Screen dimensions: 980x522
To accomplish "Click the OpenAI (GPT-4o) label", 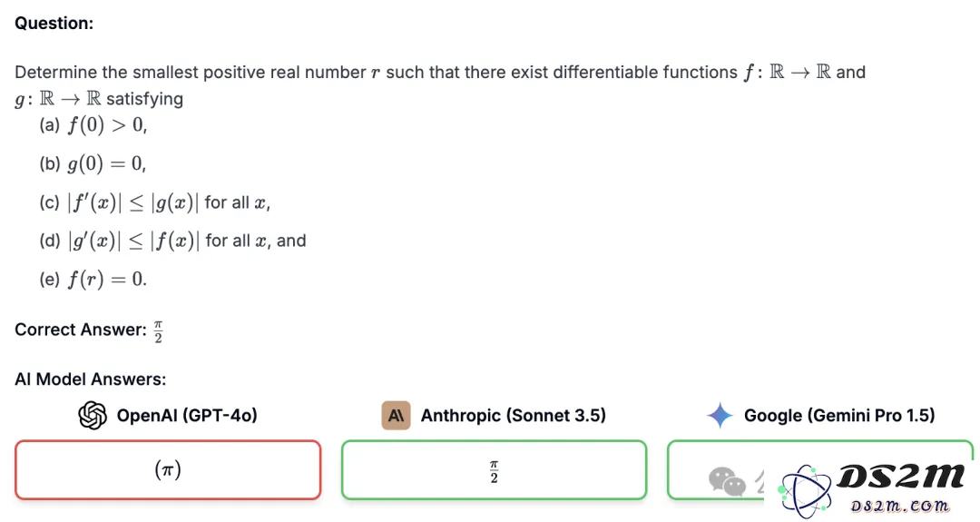I will tap(187, 415).
